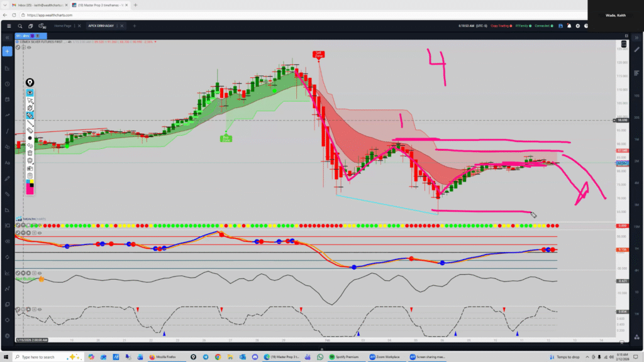Image resolution: width=644 pixels, height=362 pixels.
Task: Switch to the Home Page tab
Action: pos(63,26)
